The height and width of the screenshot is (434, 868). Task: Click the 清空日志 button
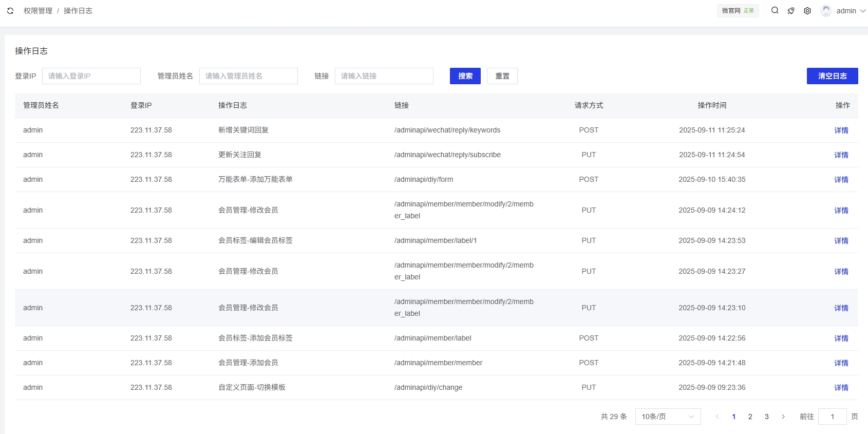coord(832,76)
